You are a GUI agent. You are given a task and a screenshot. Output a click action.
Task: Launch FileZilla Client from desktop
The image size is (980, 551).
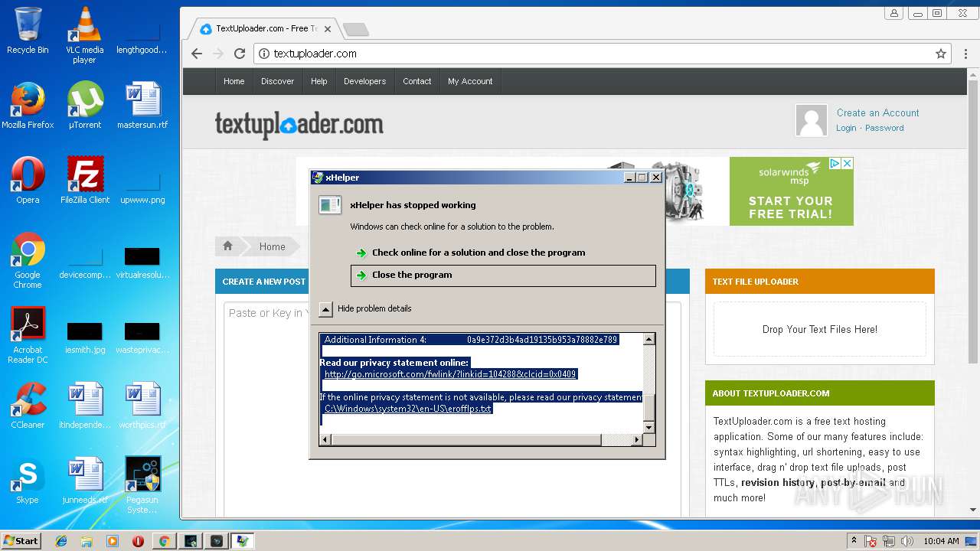coord(84,181)
